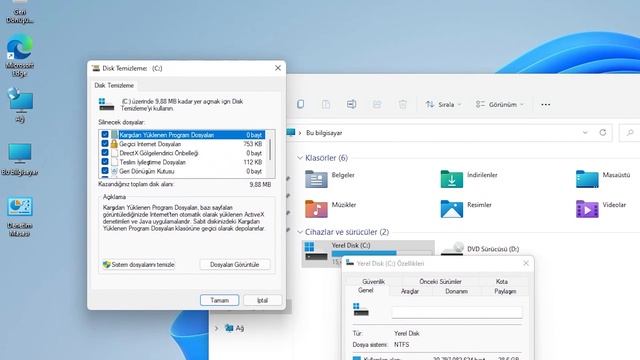Open the Görünüm view dropdown
640x360 pixels.
click(500, 104)
